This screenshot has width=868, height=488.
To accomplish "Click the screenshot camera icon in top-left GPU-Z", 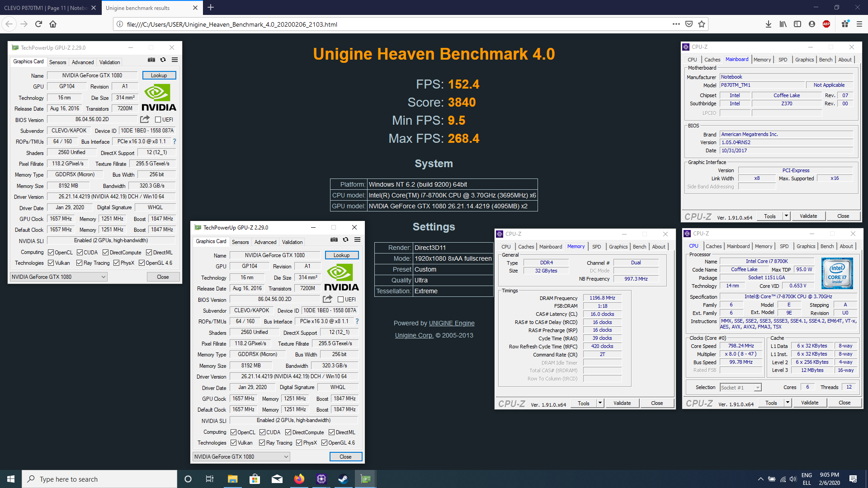I will pos(151,60).
